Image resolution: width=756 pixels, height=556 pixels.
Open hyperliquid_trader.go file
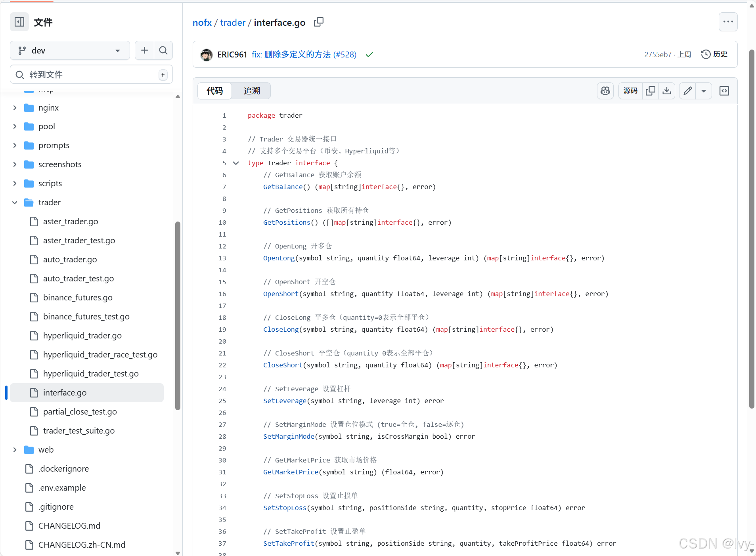[x=82, y=336]
